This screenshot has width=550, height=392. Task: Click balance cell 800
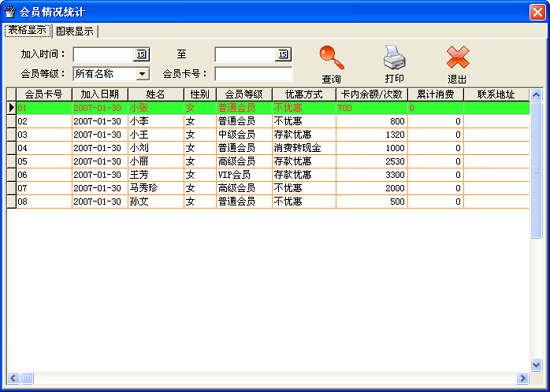pos(371,121)
